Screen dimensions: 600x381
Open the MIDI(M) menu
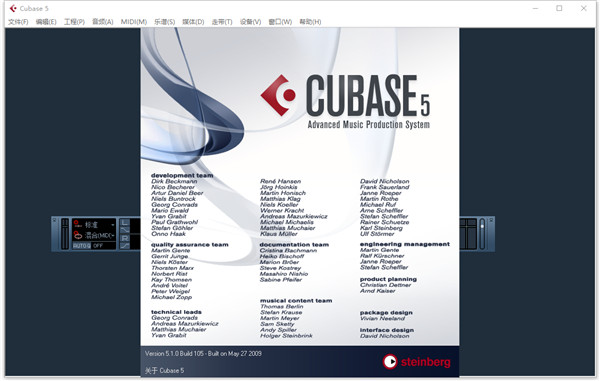click(x=134, y=22)
